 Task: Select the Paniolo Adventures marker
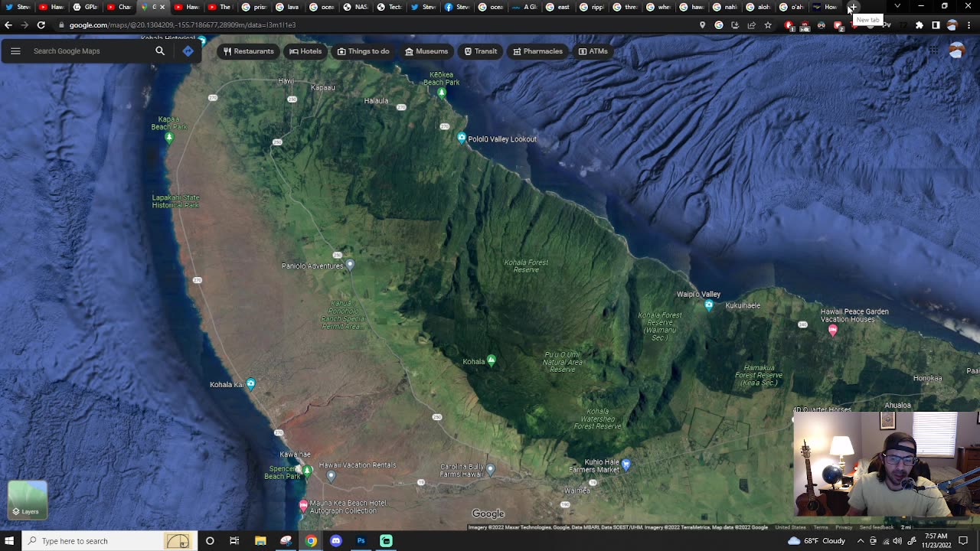click(350, 265)
